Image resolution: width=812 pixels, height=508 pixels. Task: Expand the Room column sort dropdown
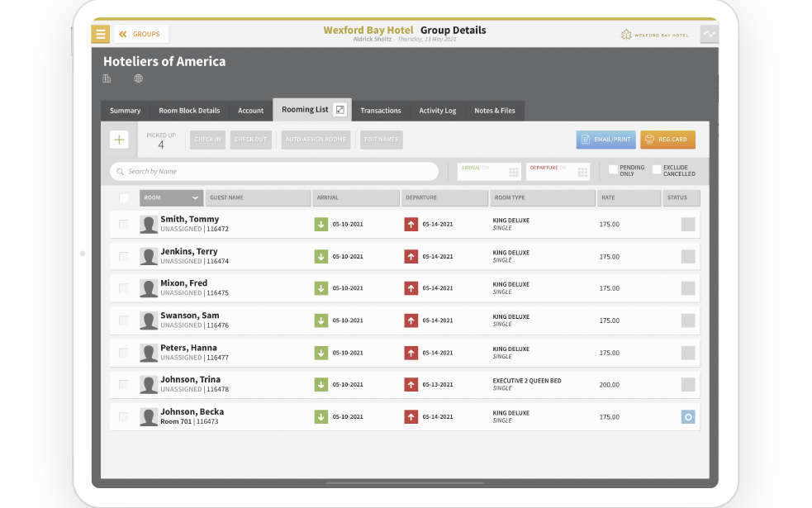coord(195,198)
